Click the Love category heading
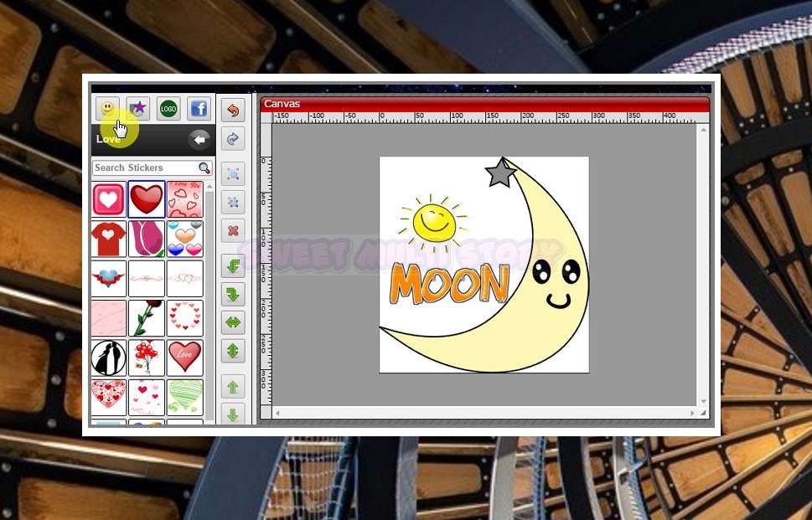This screenshot has height=520, width=812. 108,139
